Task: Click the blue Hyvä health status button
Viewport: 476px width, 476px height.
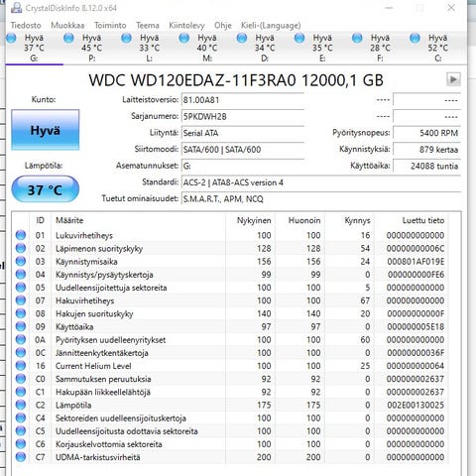Action: point(46,130)
